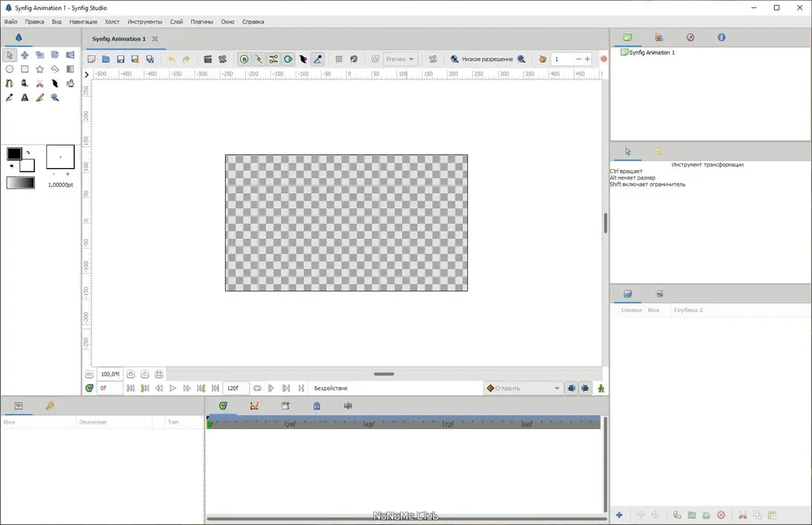Screen dimensions: 812x525
Task: Click the end time 120f field
Action: pos(236,388)
